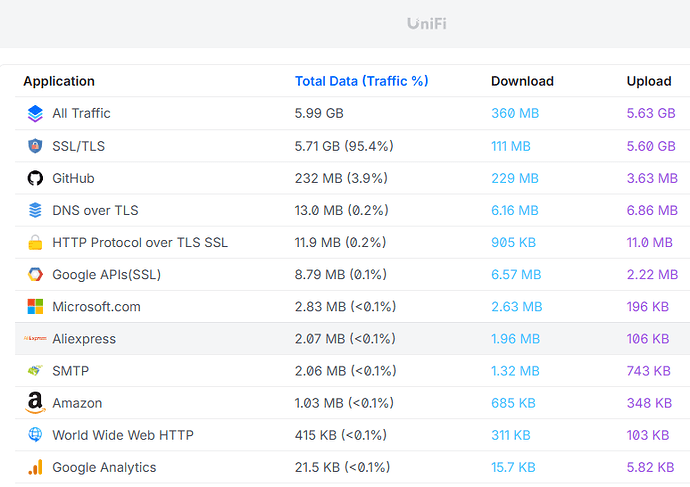Click the 2.63 MB download value
This screenshot has height=487, width=690.
(517, 307)
